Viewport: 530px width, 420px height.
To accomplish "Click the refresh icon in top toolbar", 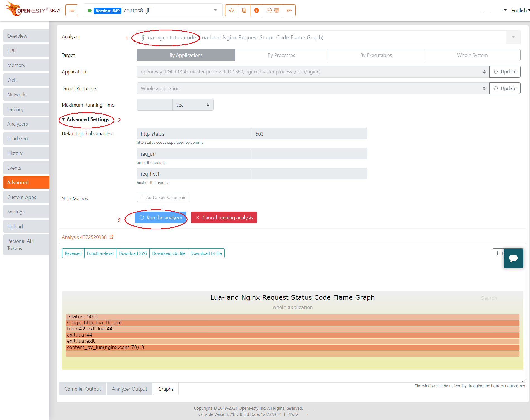I will click(231, 10).
